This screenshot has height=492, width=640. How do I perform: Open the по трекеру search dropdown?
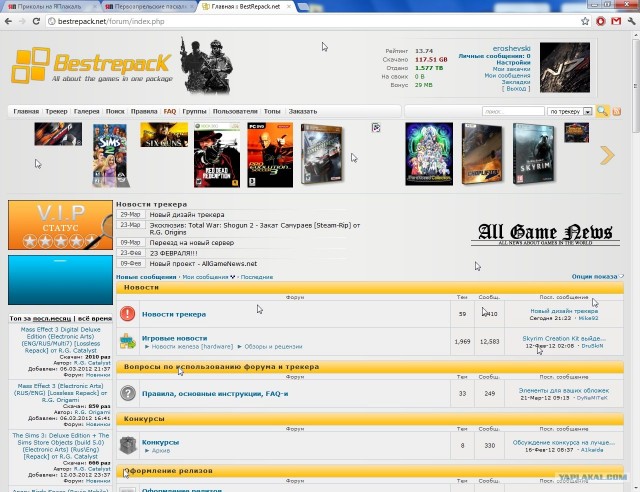(570, 111)
